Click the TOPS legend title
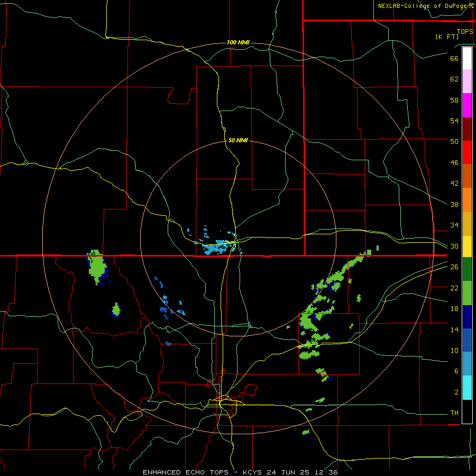This screenshot has width=476, height=476. tap(465, 31)
